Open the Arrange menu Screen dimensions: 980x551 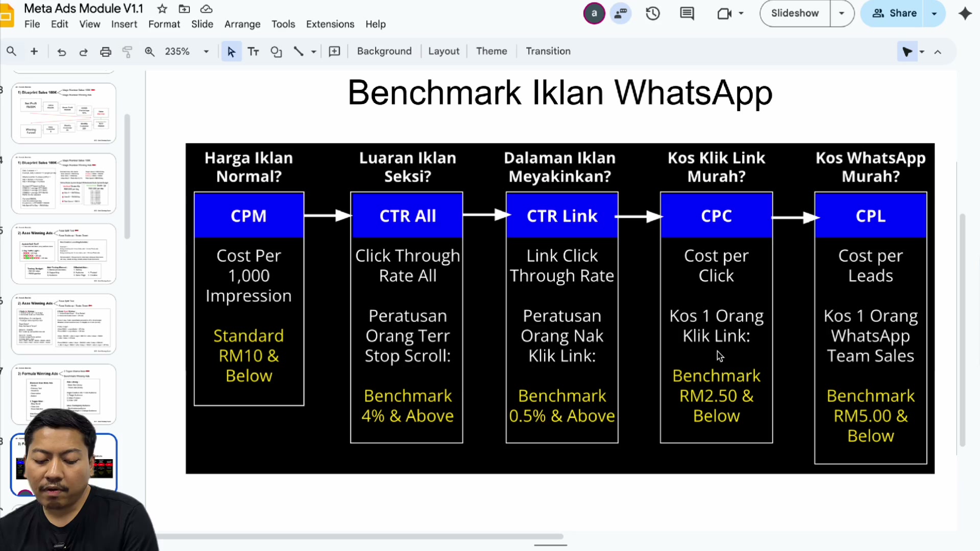click(242, 24)
